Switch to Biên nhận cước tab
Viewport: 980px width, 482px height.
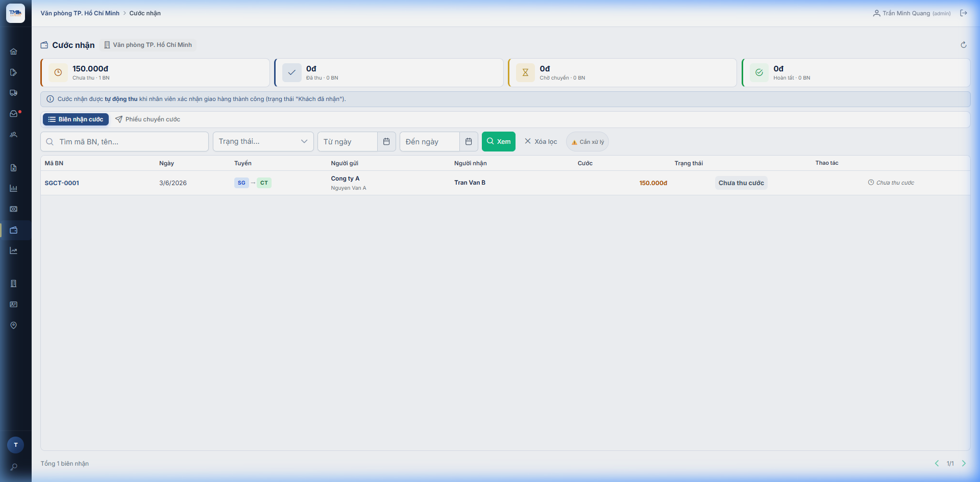[76, 119]
